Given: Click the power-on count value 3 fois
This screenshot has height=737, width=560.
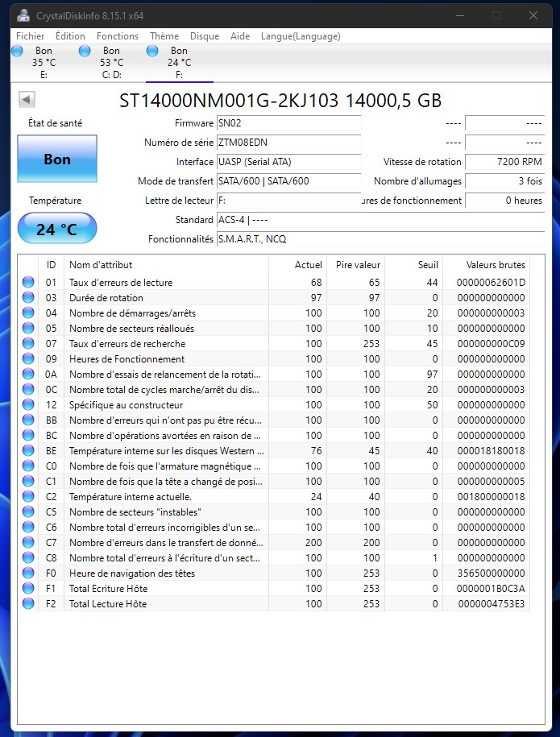Looking at the screenshot, I should pyautogui.click(x=504, y=181).
